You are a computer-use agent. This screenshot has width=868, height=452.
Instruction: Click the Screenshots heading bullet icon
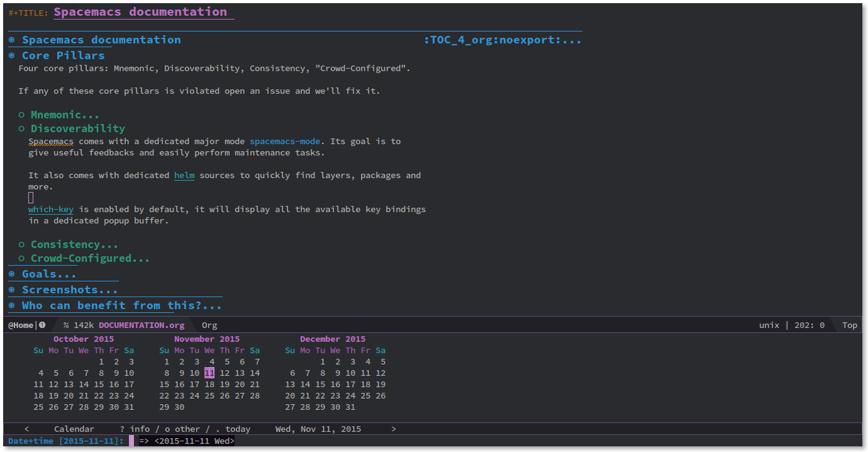point(12,290)
